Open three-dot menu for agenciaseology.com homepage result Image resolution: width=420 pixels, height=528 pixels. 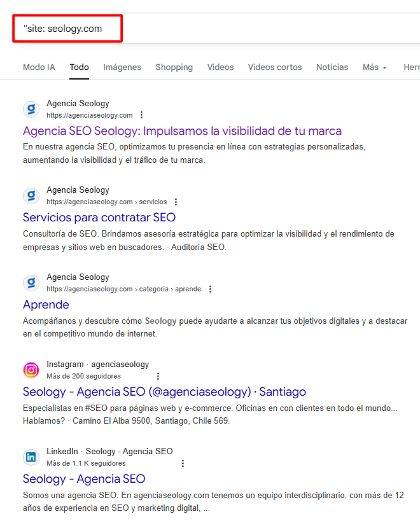tap(142, 115)
